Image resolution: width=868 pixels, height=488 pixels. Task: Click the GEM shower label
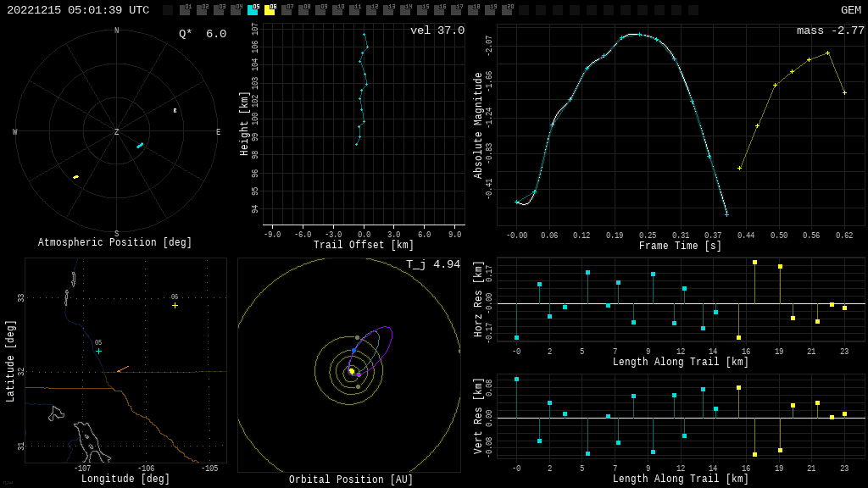tap(850, 10)
